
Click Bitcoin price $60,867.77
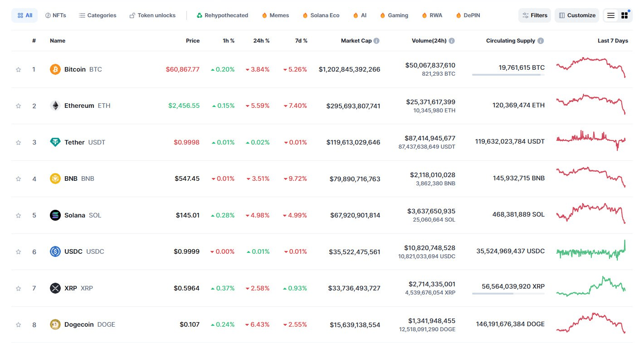tap(182, 69)
